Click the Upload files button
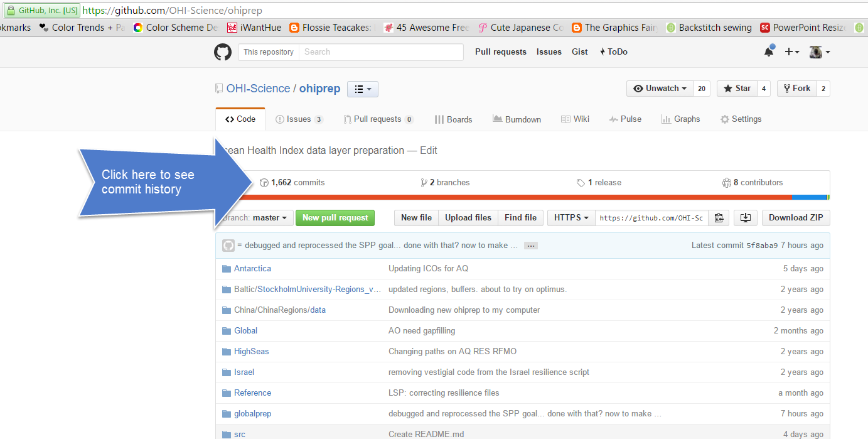The image size is (868, 439). pos(468,218)
